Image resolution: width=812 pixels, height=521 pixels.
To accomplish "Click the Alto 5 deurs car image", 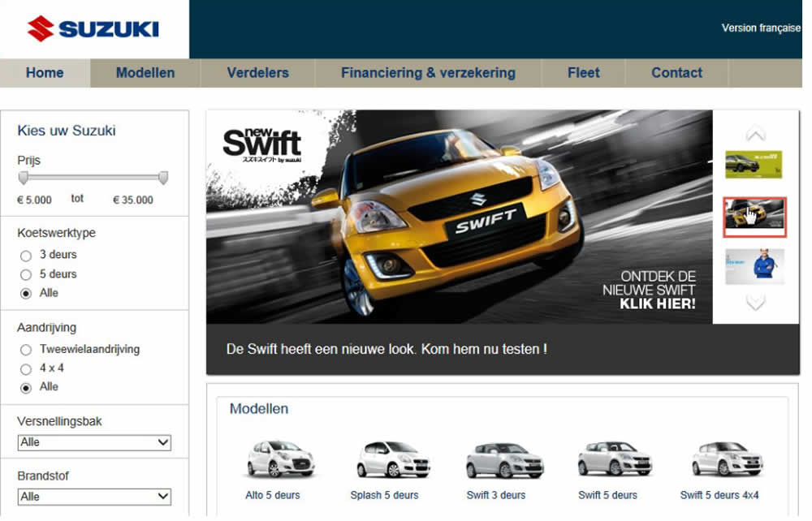I will click(273, 459).
